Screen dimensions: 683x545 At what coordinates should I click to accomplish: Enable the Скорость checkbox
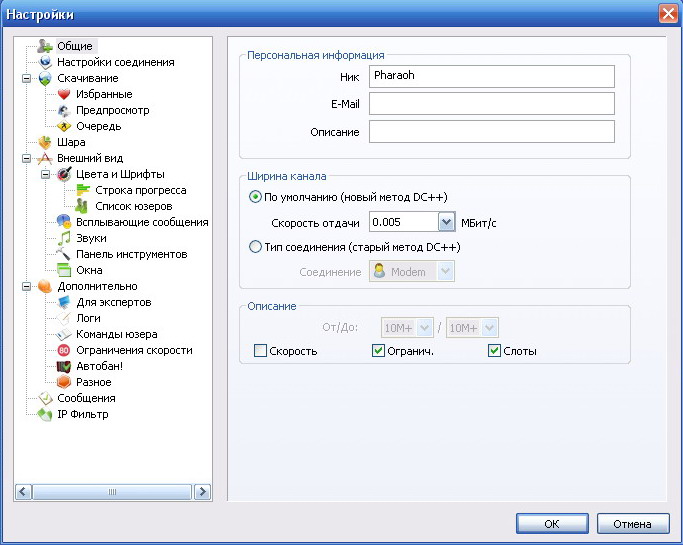pyautogui.click(x=260, y=351)
